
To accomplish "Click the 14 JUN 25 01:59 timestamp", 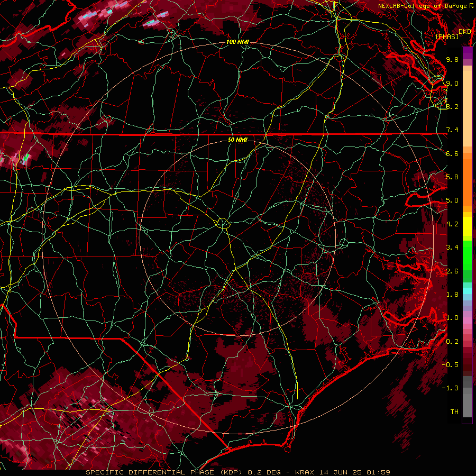I will [354, 472].
